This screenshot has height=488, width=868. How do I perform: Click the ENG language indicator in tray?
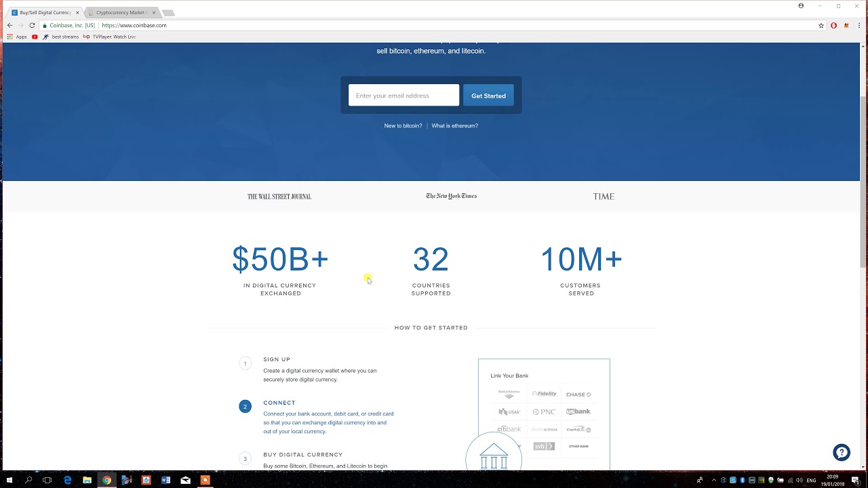[x=811, y=480]
